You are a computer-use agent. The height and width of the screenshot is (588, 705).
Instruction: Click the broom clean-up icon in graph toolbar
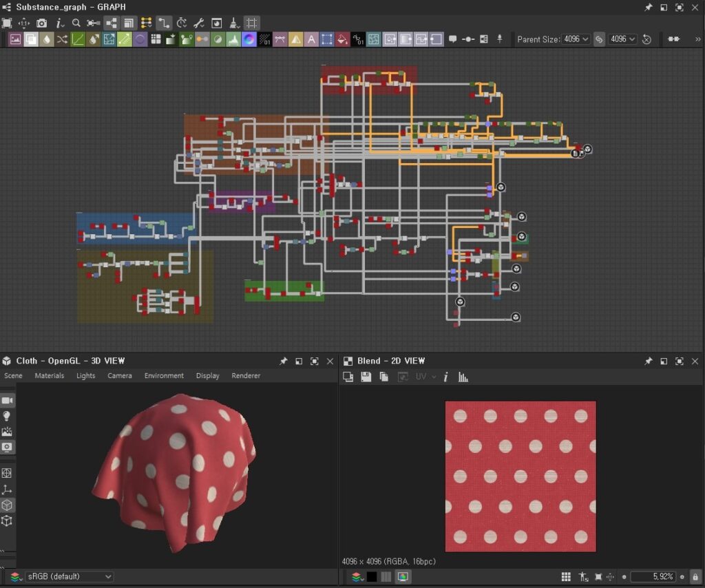[x=234, y=23]
